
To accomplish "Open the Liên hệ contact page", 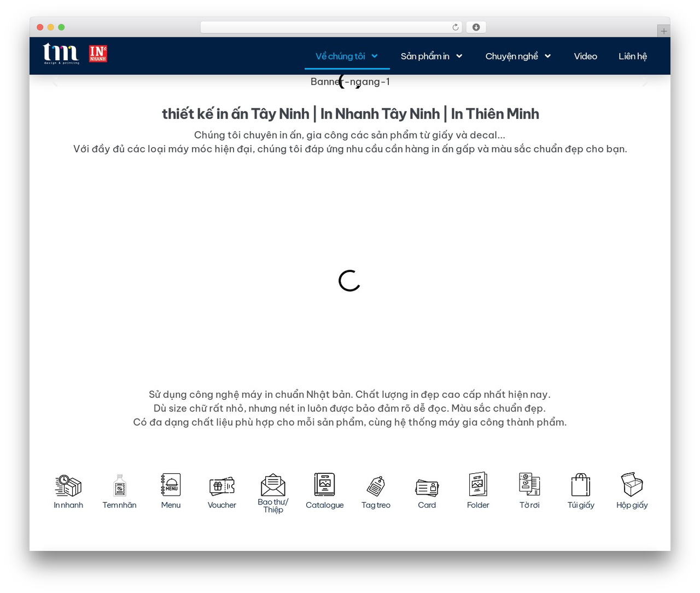I will point(633,56).
